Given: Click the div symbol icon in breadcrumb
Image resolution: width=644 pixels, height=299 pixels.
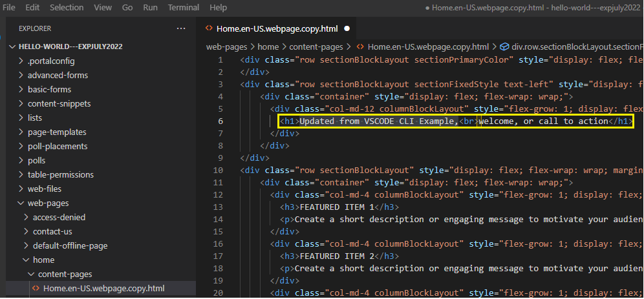Looking at the screenshot, I should click(504, 47).
